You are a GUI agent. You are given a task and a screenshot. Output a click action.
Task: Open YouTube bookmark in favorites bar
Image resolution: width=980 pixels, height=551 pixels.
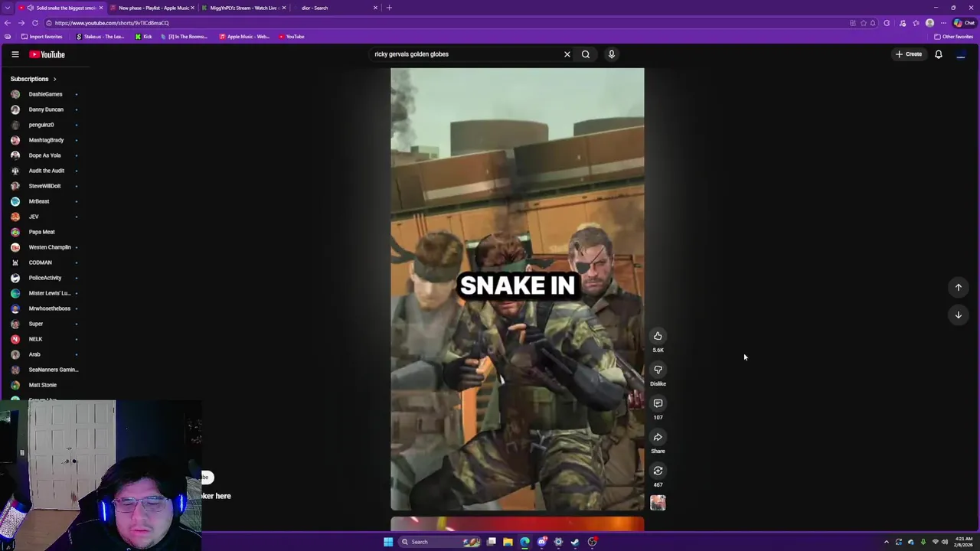292,37
